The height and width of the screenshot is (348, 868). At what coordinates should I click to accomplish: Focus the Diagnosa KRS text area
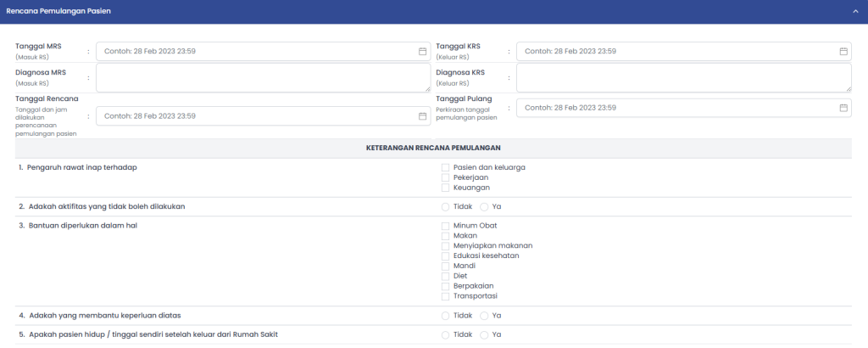pyautogui.click(x=683, y=77)
